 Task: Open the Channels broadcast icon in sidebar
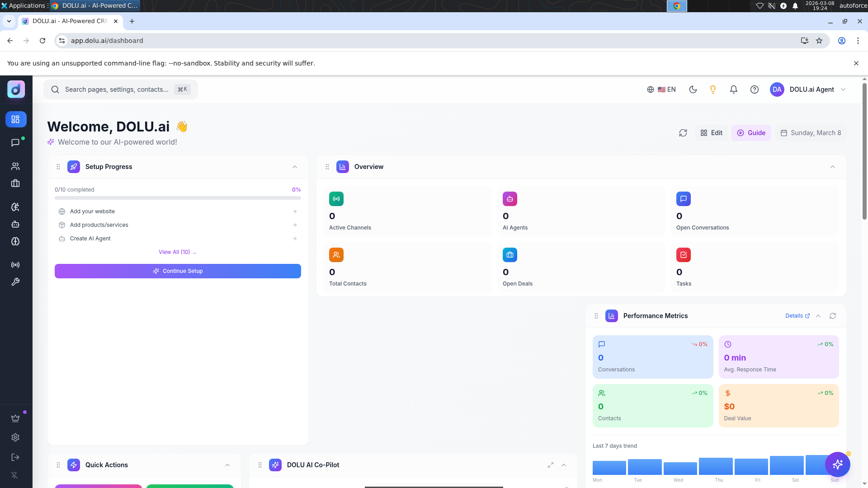click(x=15, y=265)
